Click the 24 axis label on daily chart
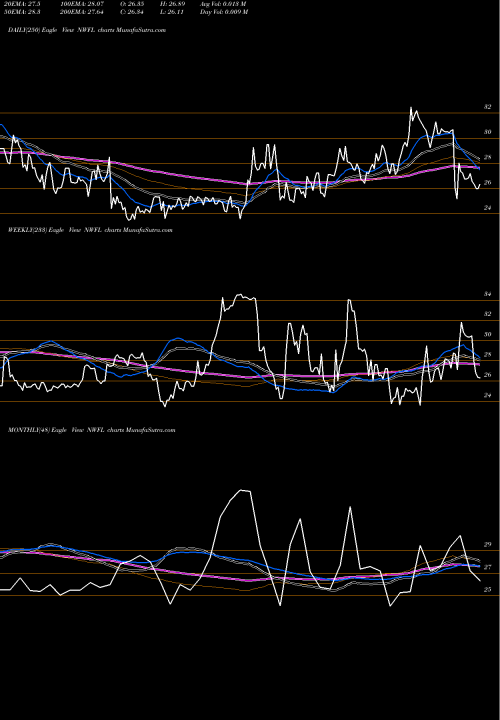The width and height of the screenshot is (500, 720). [x=488, y=208]
